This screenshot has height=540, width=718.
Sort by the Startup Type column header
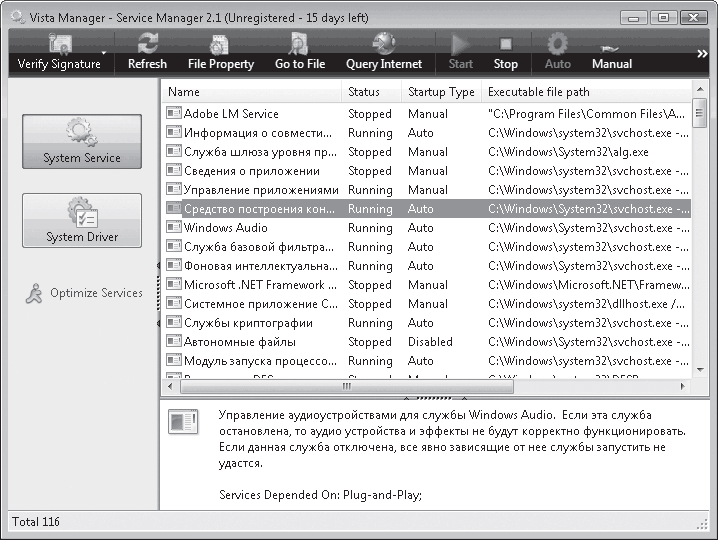pyautogui.click(x=441, y=92)
